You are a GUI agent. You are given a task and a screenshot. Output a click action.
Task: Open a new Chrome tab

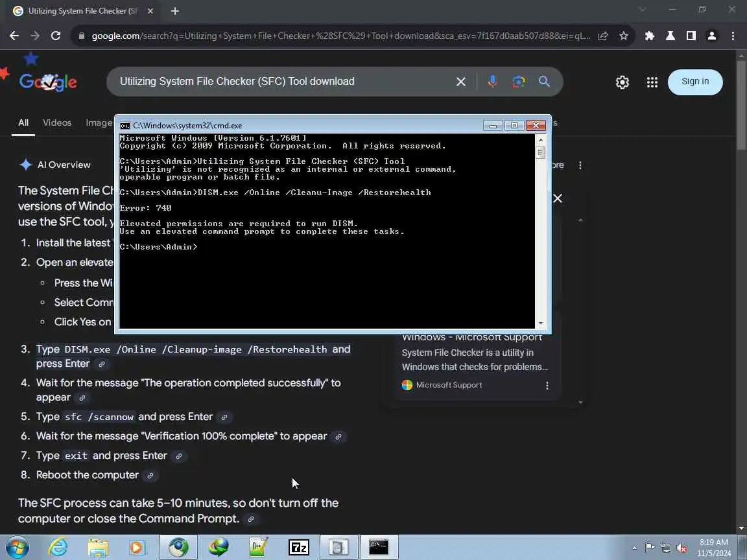tap(175, 11)
